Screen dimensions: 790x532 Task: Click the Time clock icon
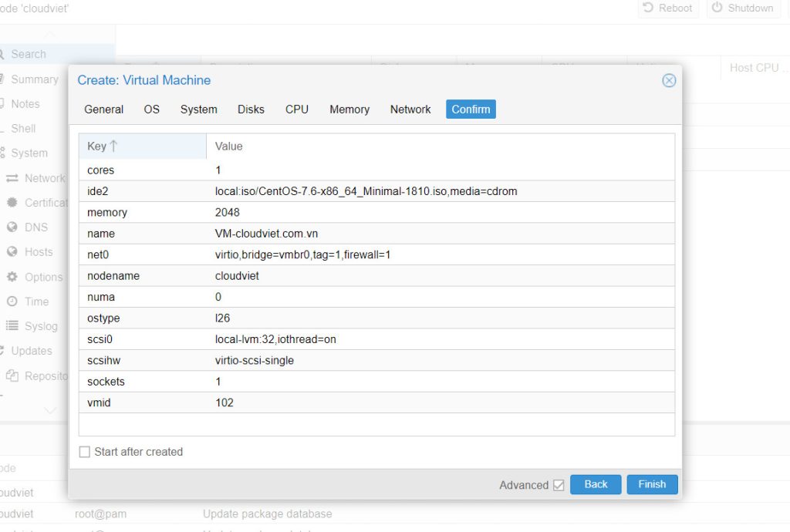[12, 301]
